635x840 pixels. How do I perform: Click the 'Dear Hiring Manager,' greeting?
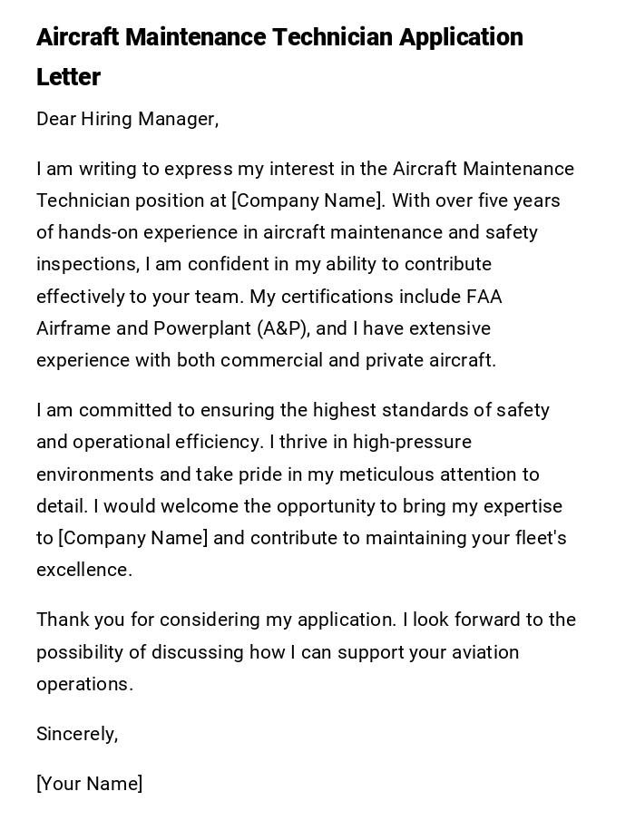127,119
